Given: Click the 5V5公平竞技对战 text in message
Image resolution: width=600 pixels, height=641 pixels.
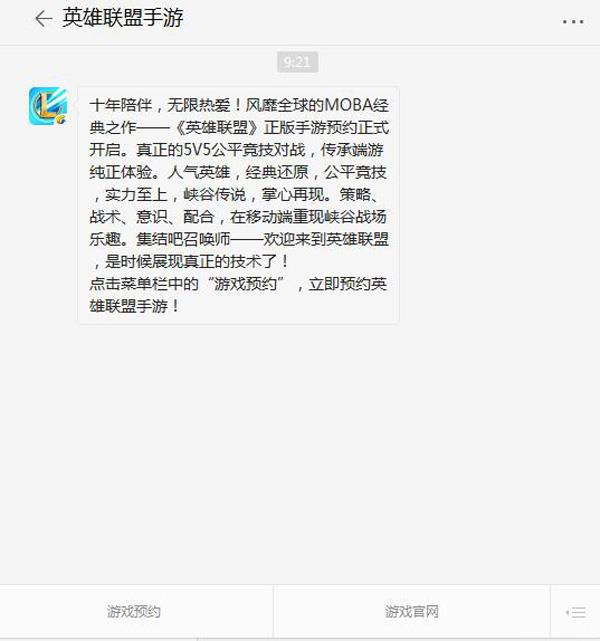Looking at the screenshot, I should click(244, 150).
